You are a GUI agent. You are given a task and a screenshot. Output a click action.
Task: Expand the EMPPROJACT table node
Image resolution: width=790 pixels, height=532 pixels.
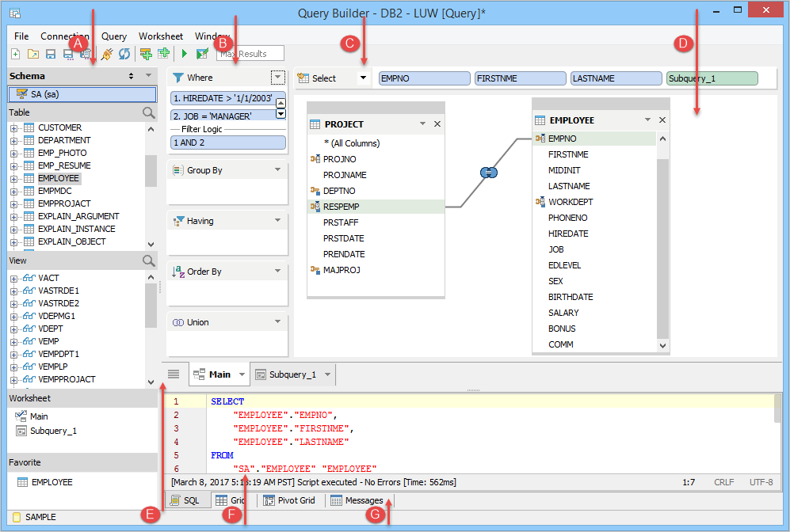[x=13, y=204]
